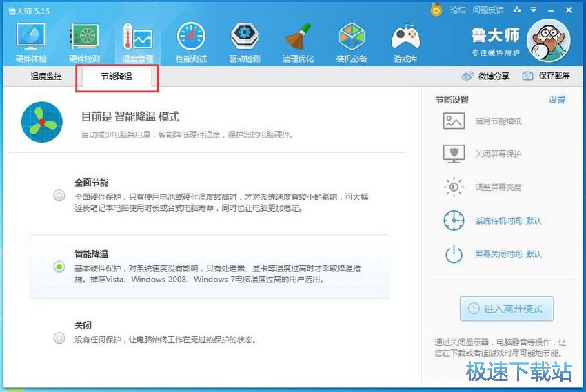Click the 关闭屏幕保护 label
This screenshot has height=392, width=586.
click(x=498, y=154)
